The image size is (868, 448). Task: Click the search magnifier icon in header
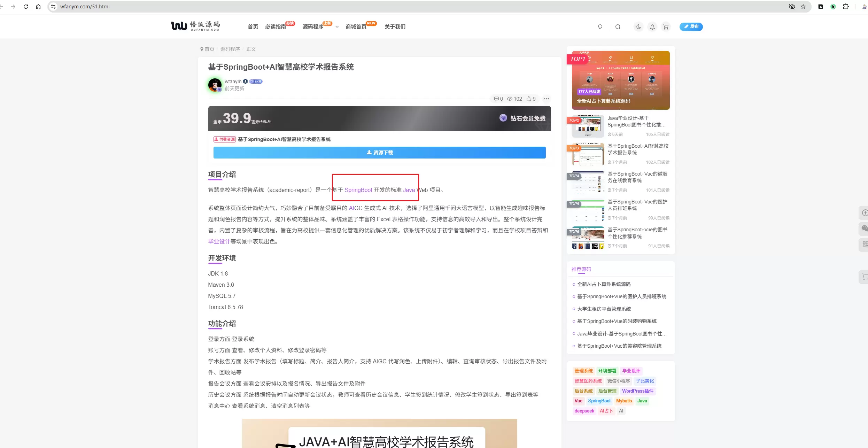(x=618, y=27)
